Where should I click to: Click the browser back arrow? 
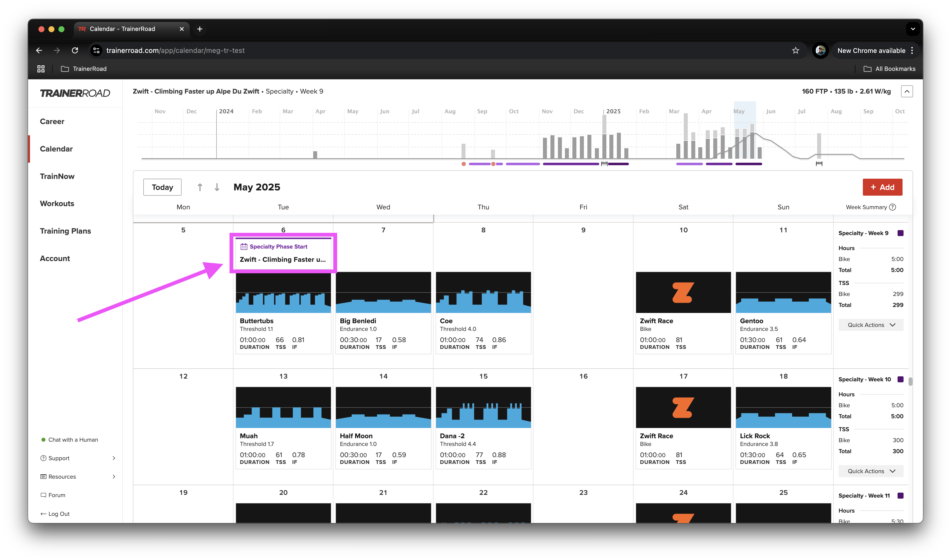pyautogui.click(x=39, y=51)
